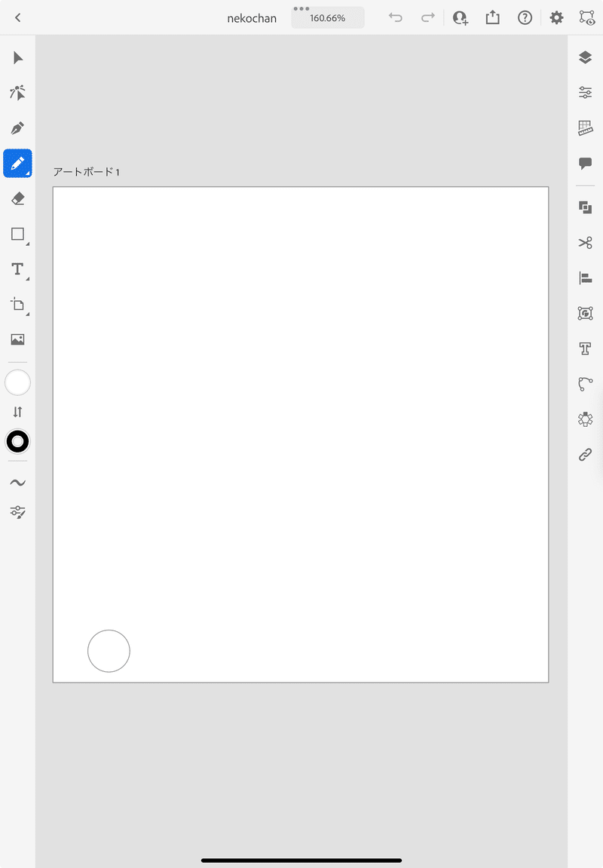Open app settings gear
This screenshot has height=868, width=603.
tap(556, 17)
